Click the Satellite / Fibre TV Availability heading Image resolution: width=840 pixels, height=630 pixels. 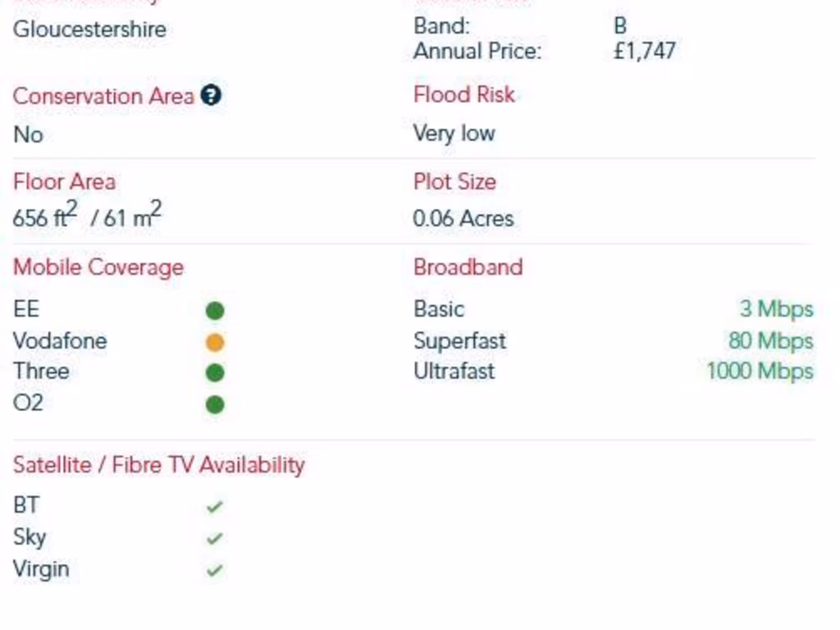tap(159, 464)
